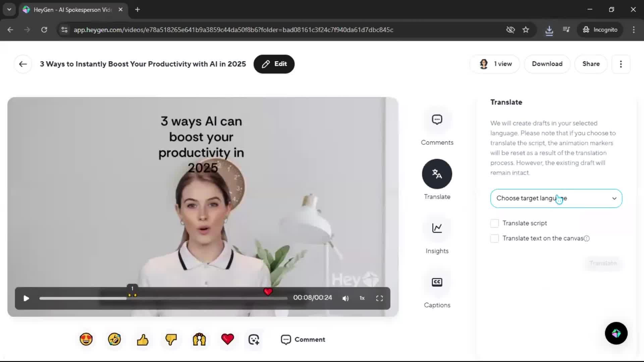Screen dimensions: 644x362
Task: Mute the video volume
Action: pos(345,298)
